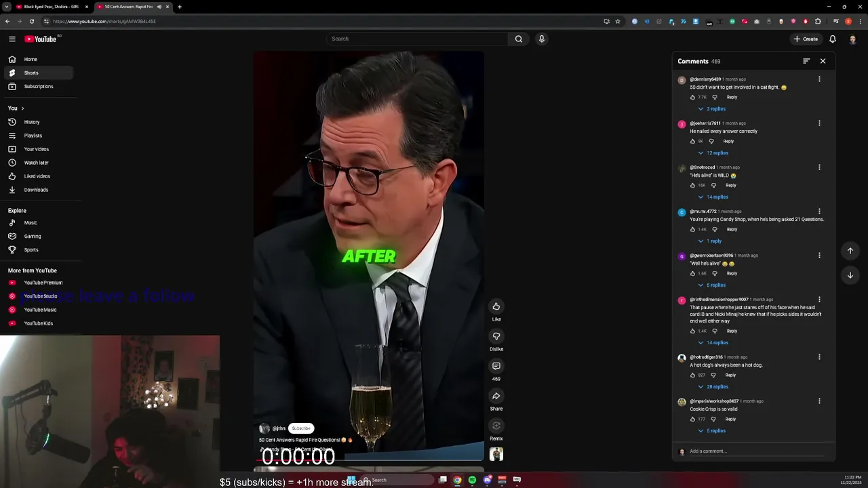Expand 12 replies under @joeharris7611

tap(713, 152)
